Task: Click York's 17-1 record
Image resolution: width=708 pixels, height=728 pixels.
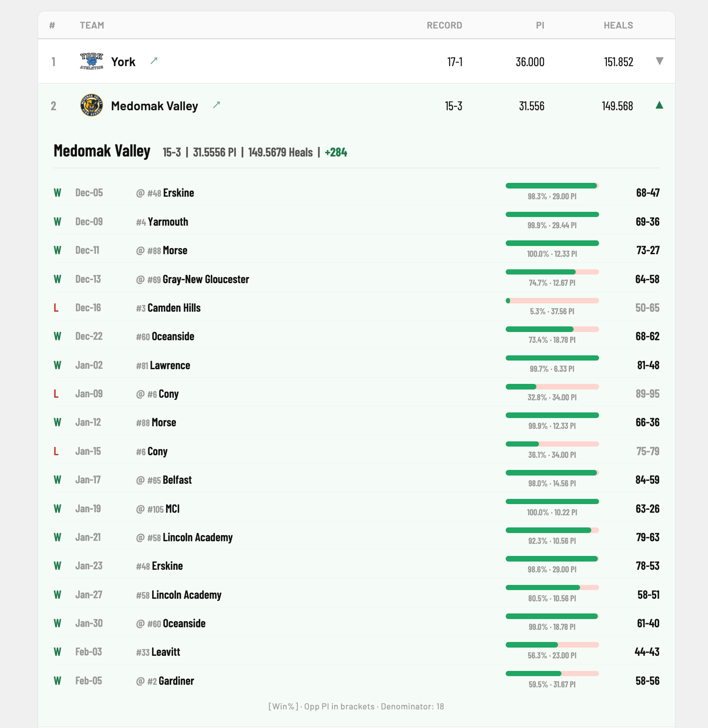Action: point(455,62)
